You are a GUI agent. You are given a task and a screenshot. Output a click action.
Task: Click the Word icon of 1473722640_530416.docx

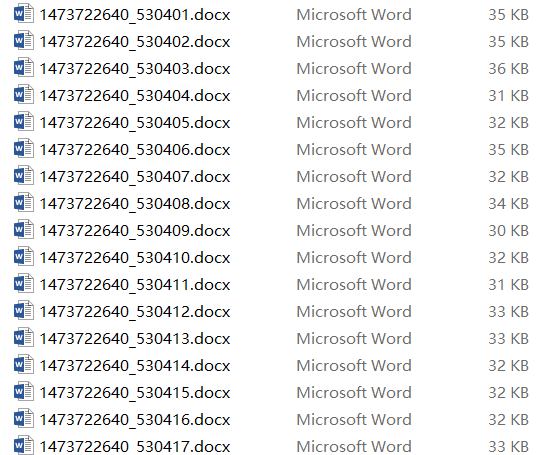click(24, 418)
